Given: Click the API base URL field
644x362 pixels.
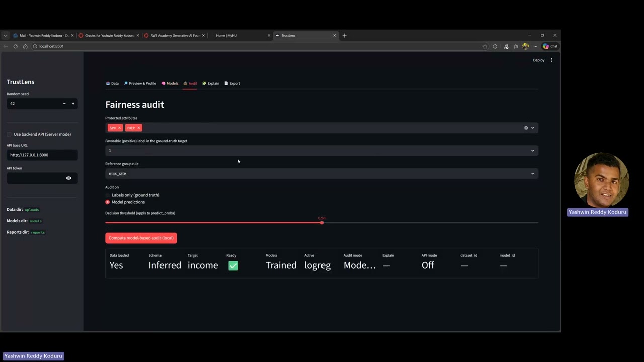Looking at the screenshot, I should tap(42, 155).
